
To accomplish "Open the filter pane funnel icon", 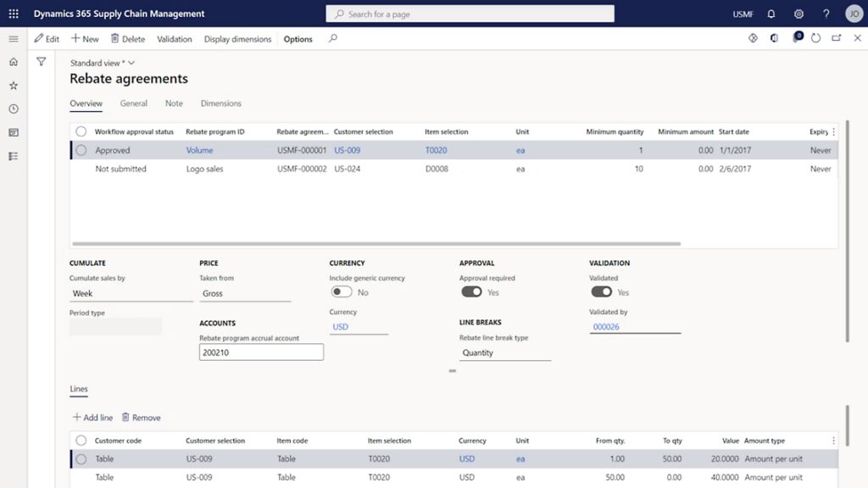I will tap(41, 62).
